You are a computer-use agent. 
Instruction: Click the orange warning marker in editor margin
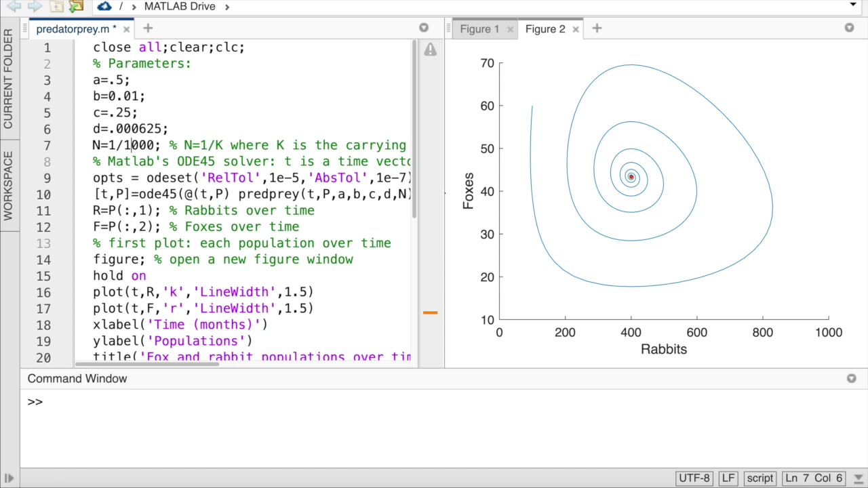point(430,312)
